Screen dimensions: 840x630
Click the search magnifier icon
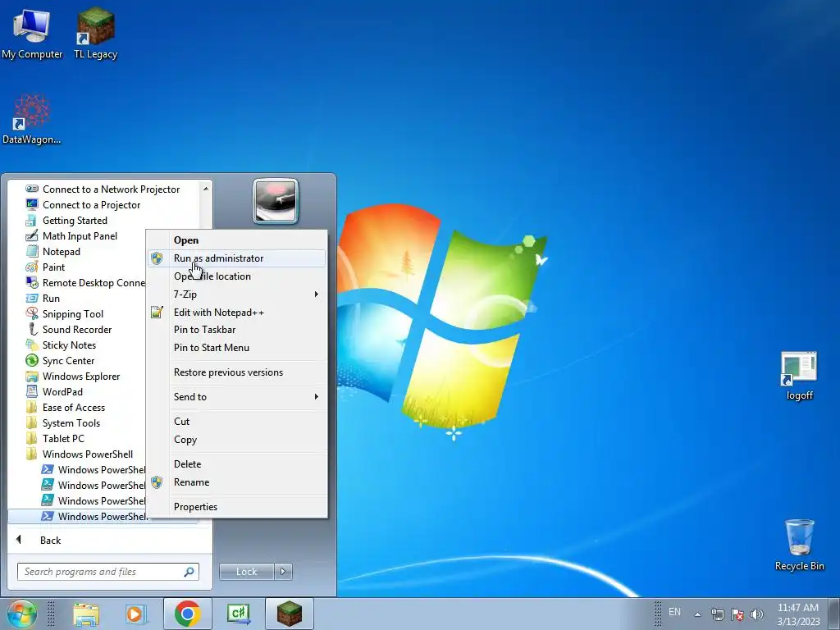[189, 572]
